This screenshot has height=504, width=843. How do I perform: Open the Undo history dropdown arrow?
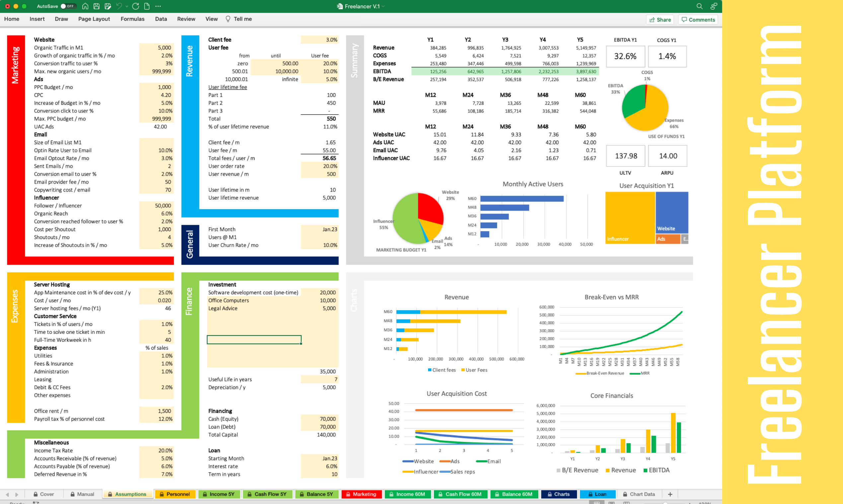pyautogui.click(x=127, y=6)
